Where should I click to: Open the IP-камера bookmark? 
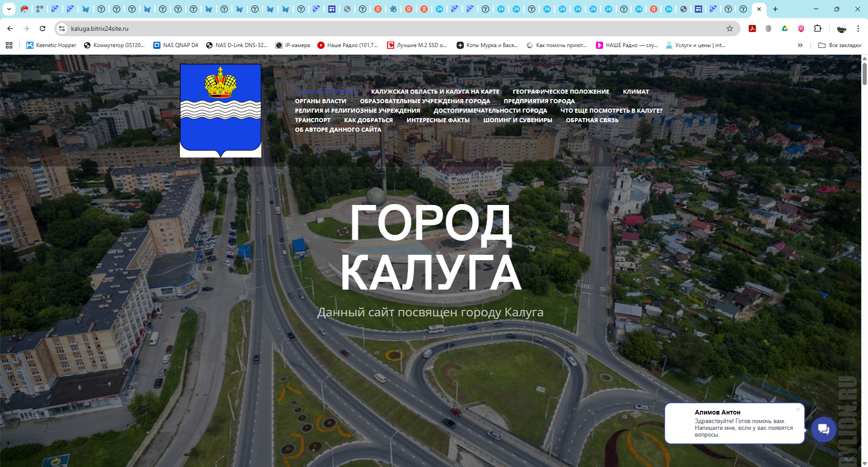coord(293,45)
